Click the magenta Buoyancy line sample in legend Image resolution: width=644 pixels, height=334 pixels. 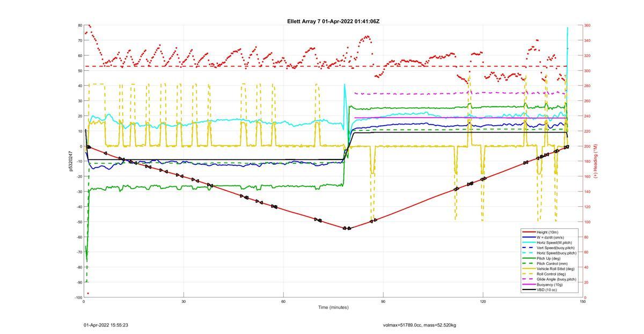529,285
